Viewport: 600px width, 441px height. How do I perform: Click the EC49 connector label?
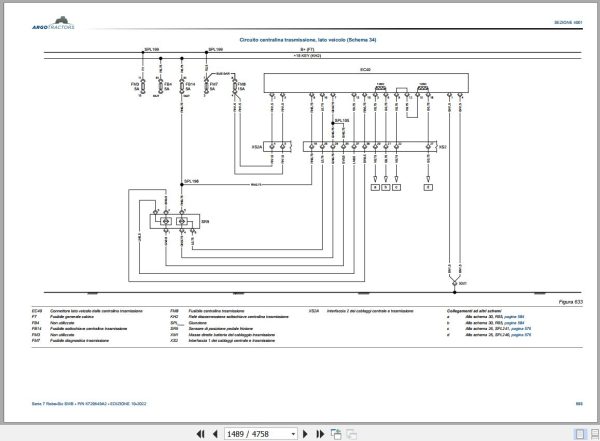pyautogui.click(x=365, y=70)
